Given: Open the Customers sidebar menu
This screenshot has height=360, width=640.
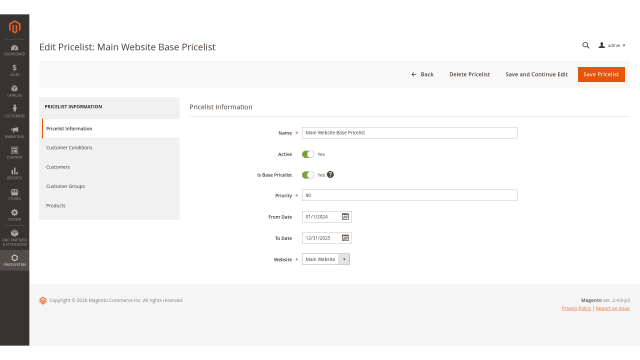Looking at the screenshot, I should point(14,111).
